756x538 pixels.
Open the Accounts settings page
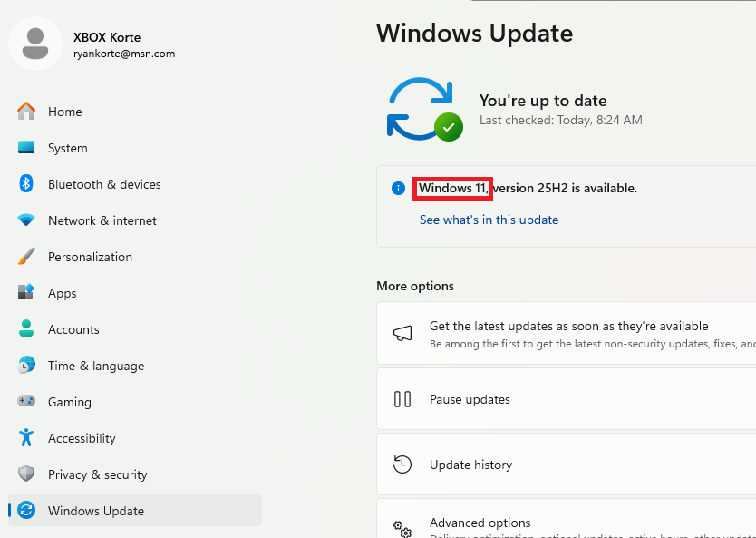point(73,329)
